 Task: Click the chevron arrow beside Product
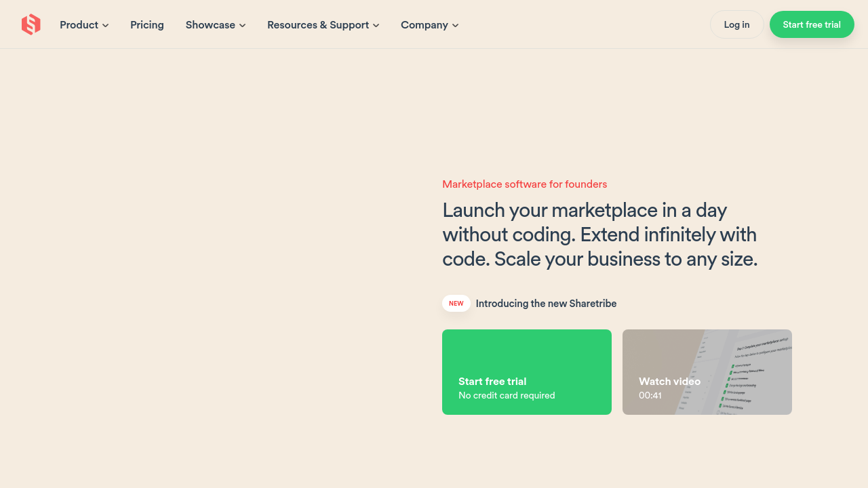(x=105, y=26)
